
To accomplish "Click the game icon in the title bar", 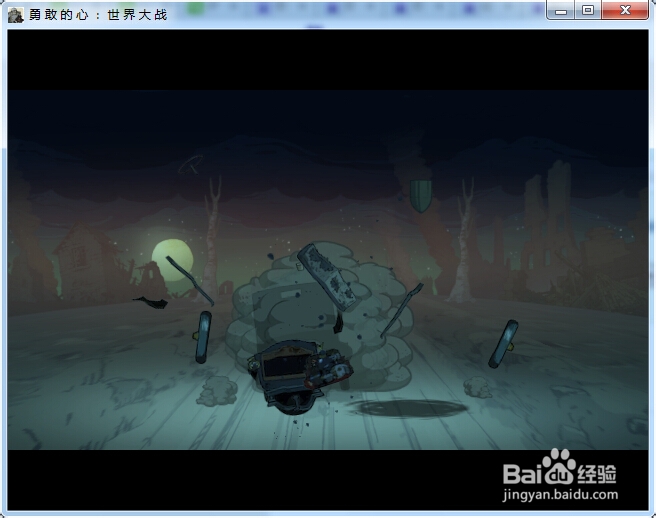I will click(15, 15).
